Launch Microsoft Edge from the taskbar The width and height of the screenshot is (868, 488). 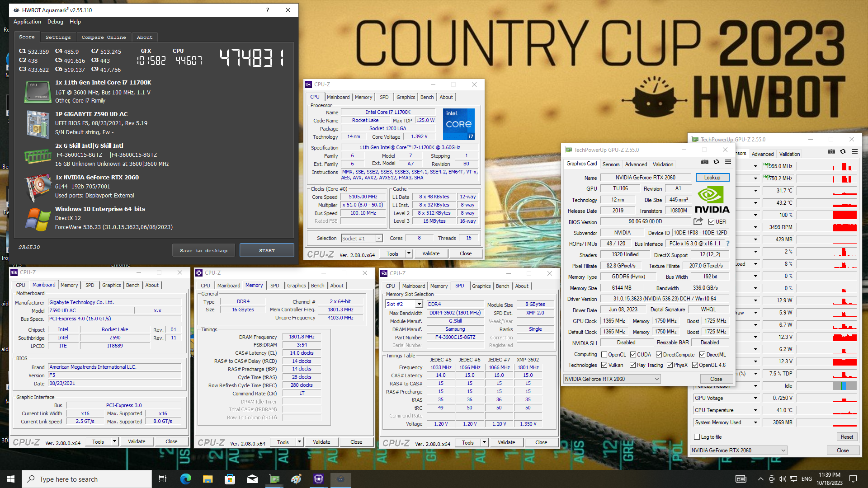(x=185, y=479)
